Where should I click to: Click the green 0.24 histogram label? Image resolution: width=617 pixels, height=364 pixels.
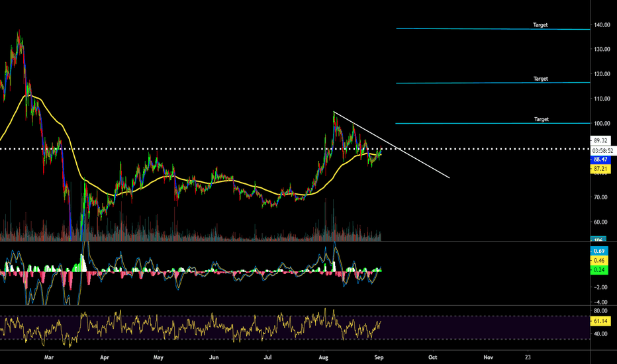click(x=599, y=270)
